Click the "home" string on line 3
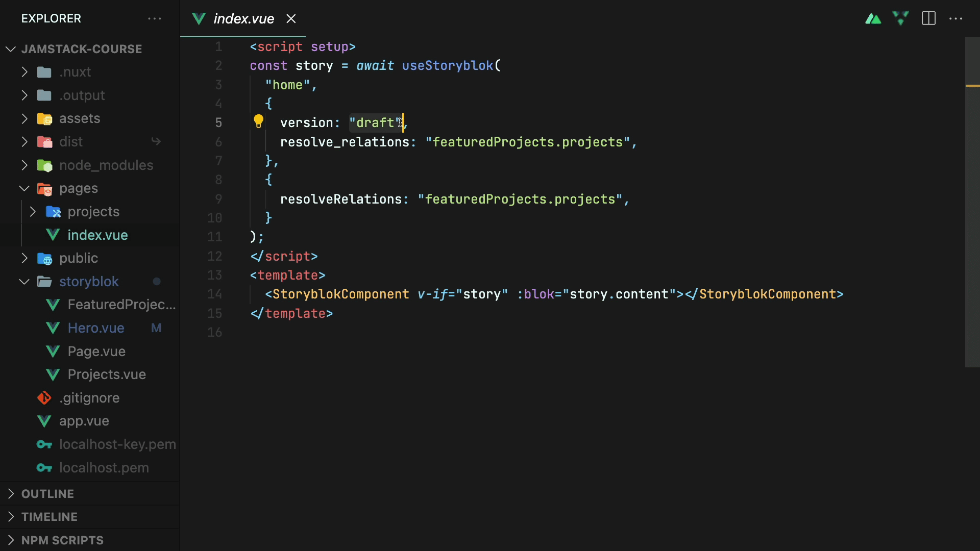Screen dimensions: 980x551 tap(287, 85)
